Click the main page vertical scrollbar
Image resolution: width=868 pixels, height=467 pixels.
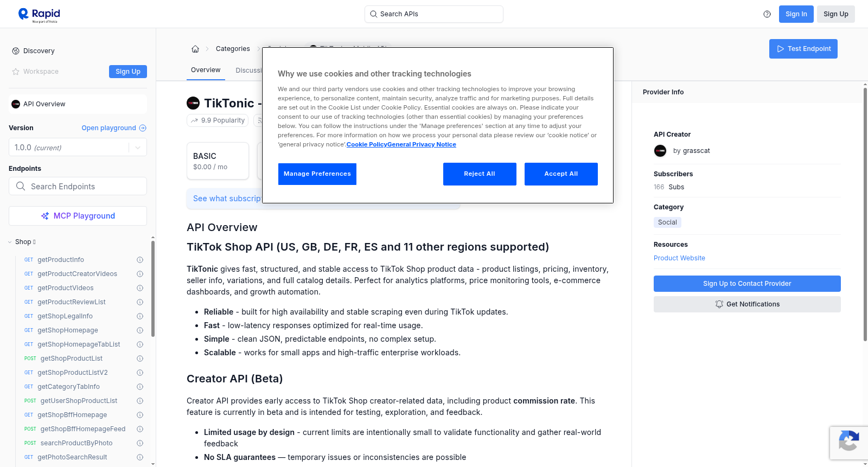865,214
